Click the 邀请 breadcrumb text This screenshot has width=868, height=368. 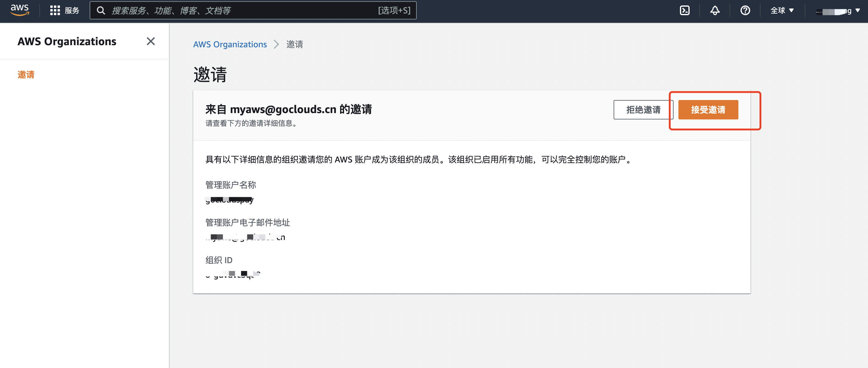294,44
